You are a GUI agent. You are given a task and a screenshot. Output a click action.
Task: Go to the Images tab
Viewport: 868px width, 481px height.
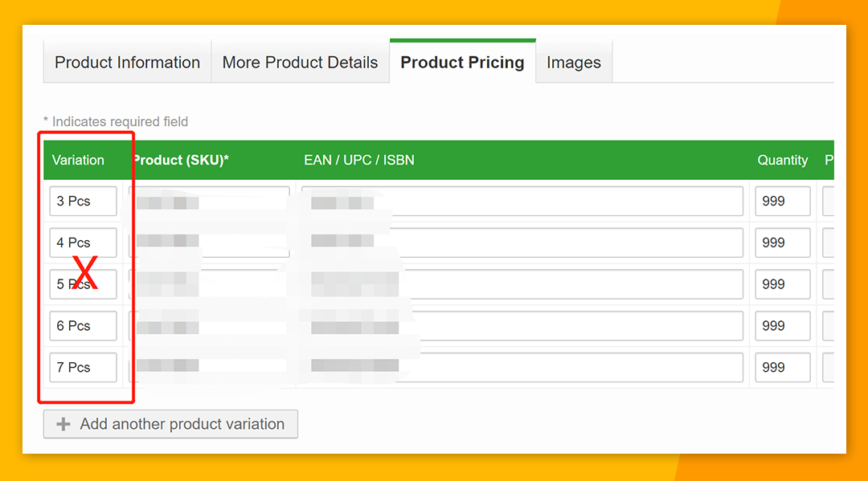574,63
